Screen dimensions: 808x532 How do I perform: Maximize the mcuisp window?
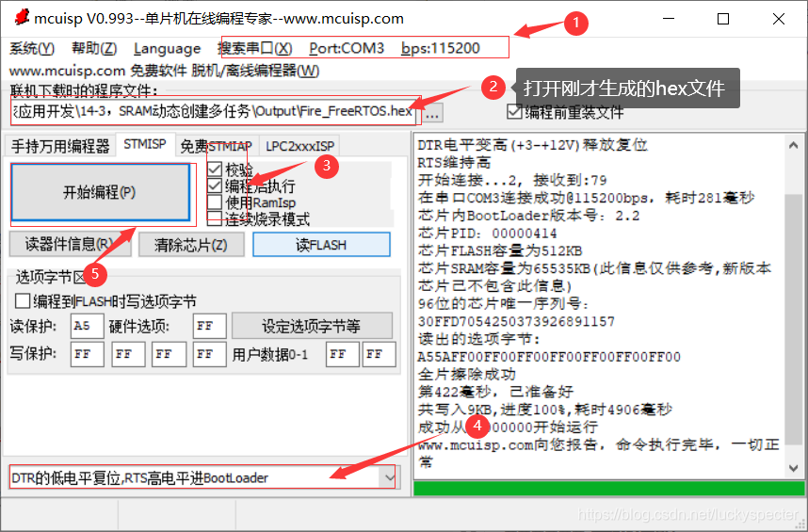click(723, 19)
